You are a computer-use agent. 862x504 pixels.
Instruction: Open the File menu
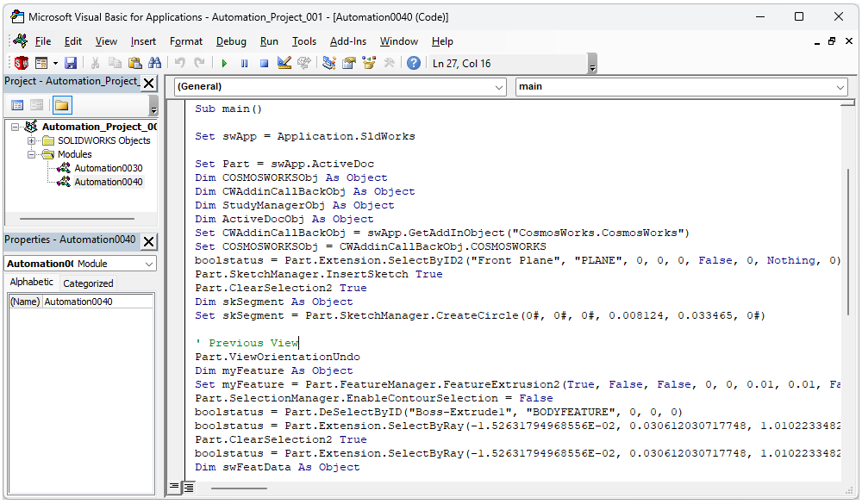click(x=43, y=41)
